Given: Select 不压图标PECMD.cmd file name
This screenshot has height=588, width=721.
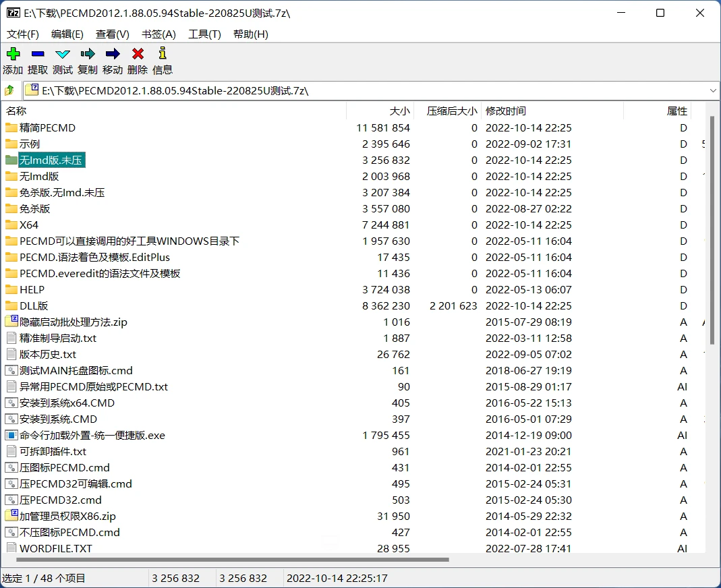Looking at the screenshot, I should click(x=69, y=532).
